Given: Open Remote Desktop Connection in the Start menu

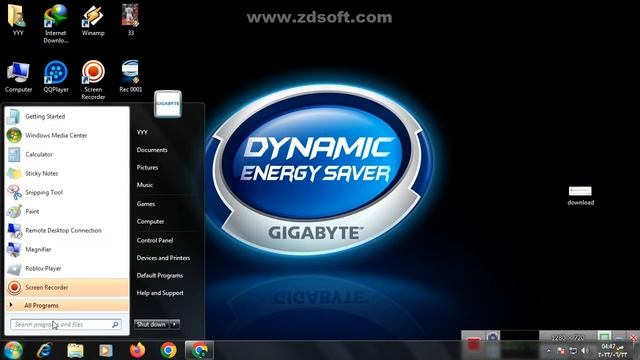Looking at the screenshot, I should (x=67, y=230).
